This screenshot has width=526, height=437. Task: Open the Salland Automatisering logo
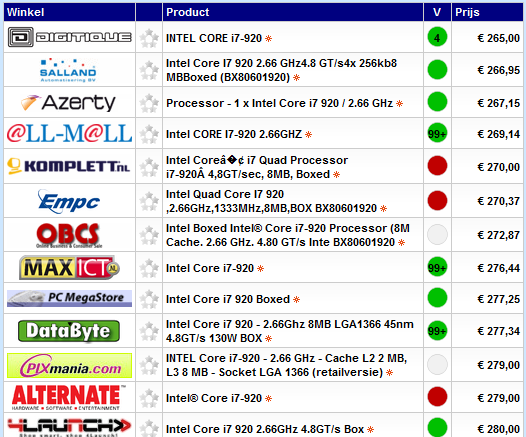[68, 70]
